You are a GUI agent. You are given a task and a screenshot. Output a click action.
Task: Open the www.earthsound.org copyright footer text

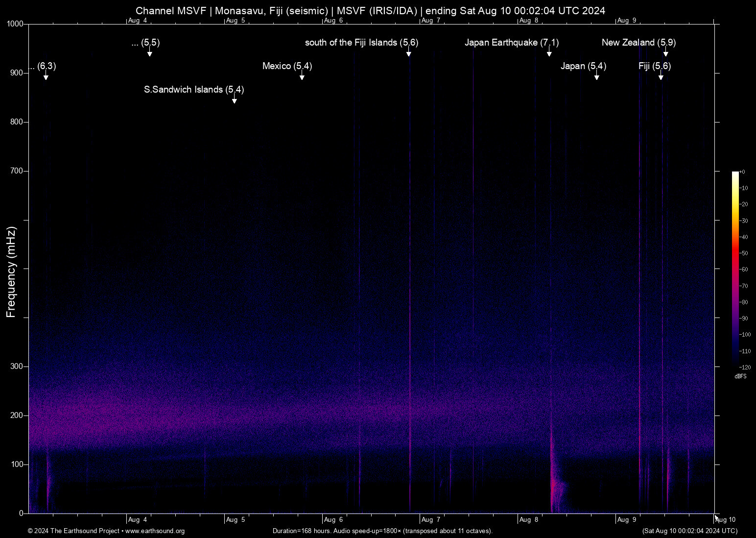tap(106, 531)
